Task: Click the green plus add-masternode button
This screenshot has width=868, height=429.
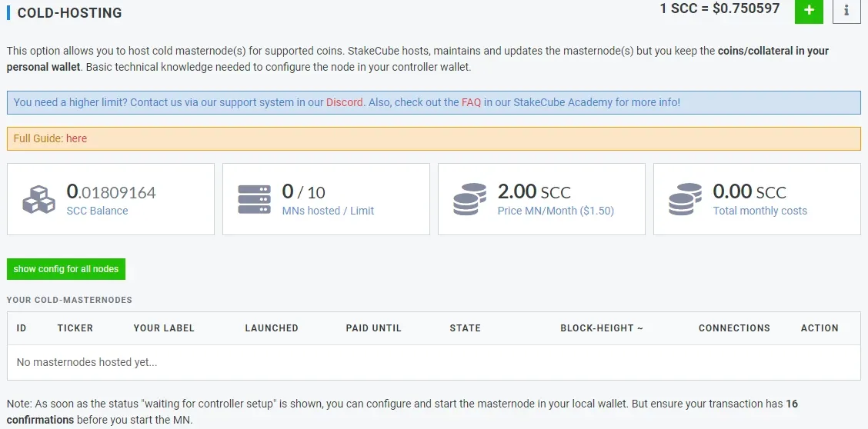Action: (x=809, y=11)
